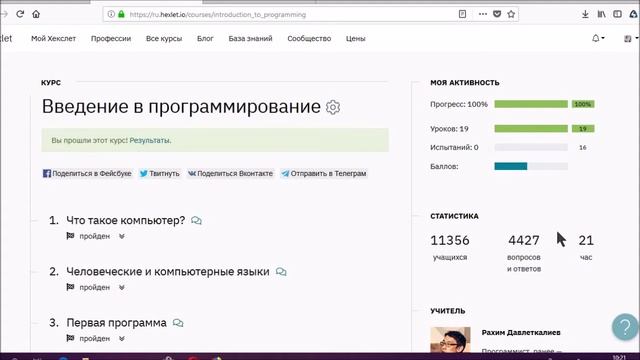Open page actions three-dot menu

(x=482, y=14)
